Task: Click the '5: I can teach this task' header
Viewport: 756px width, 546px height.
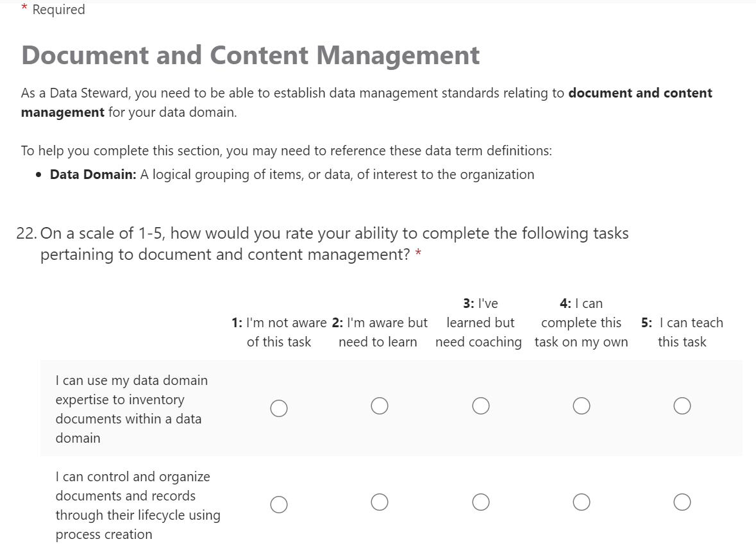Action: point(682,332)
